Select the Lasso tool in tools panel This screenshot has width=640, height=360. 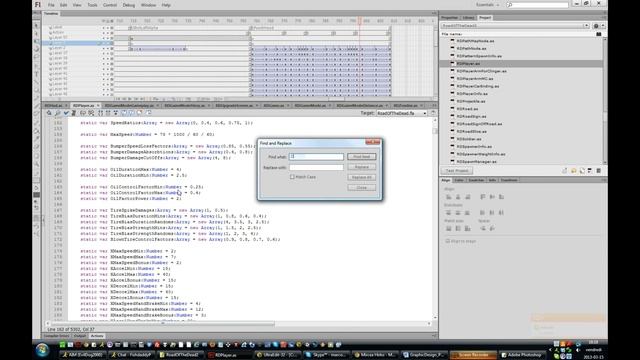pyautogui.click(x=37, y=58)
